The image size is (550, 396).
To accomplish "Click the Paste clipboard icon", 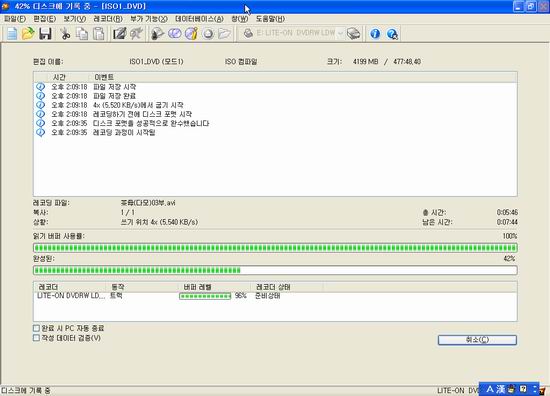I will tap(99, 34).
